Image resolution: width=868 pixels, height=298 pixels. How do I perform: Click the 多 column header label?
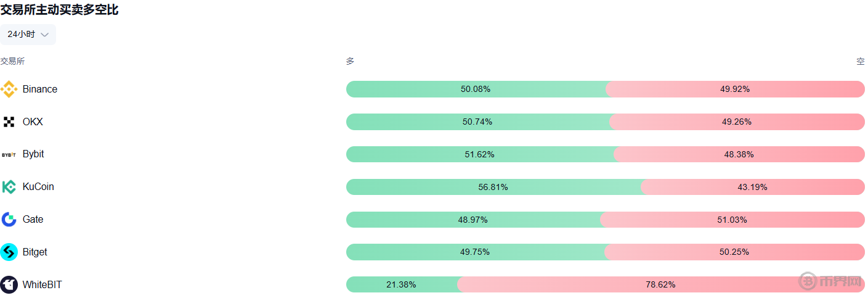[350, 61]
